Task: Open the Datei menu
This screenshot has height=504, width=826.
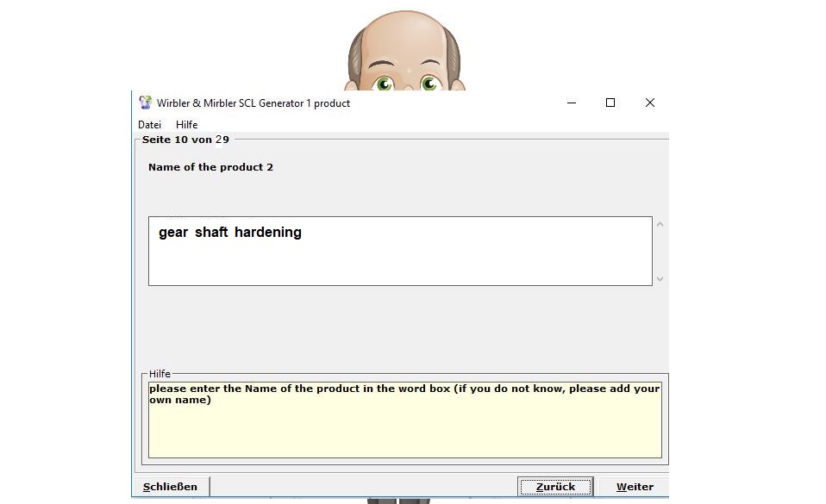Action: (x=149, y=125)
